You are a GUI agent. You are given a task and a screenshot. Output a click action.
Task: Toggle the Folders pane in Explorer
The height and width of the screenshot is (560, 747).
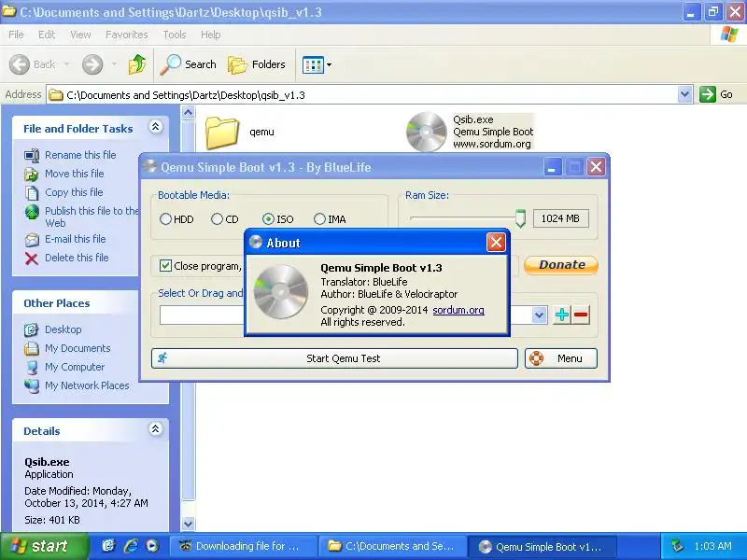pos(257,64)
